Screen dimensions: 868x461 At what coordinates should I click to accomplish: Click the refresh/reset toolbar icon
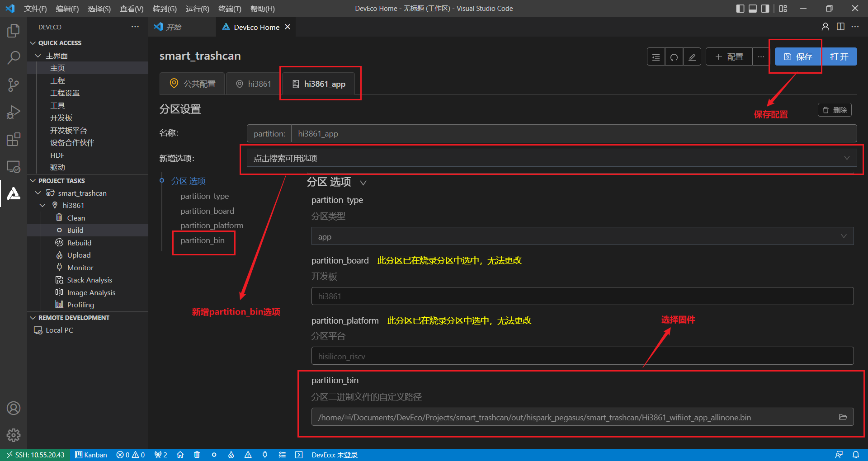[x=674, y=57]
